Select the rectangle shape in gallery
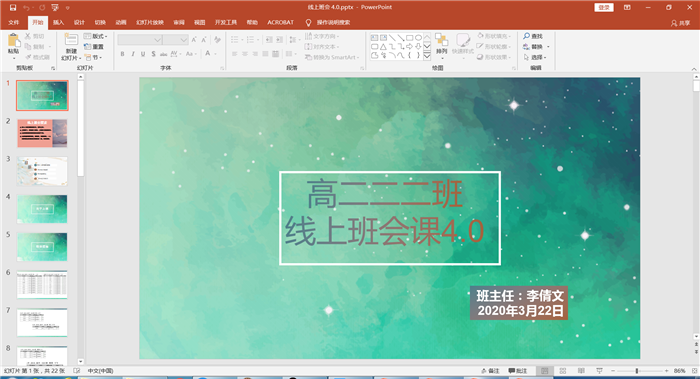Image resolution: width=700 pixels, height=379 pixels. pyautogui.click(x=409, y=38)
